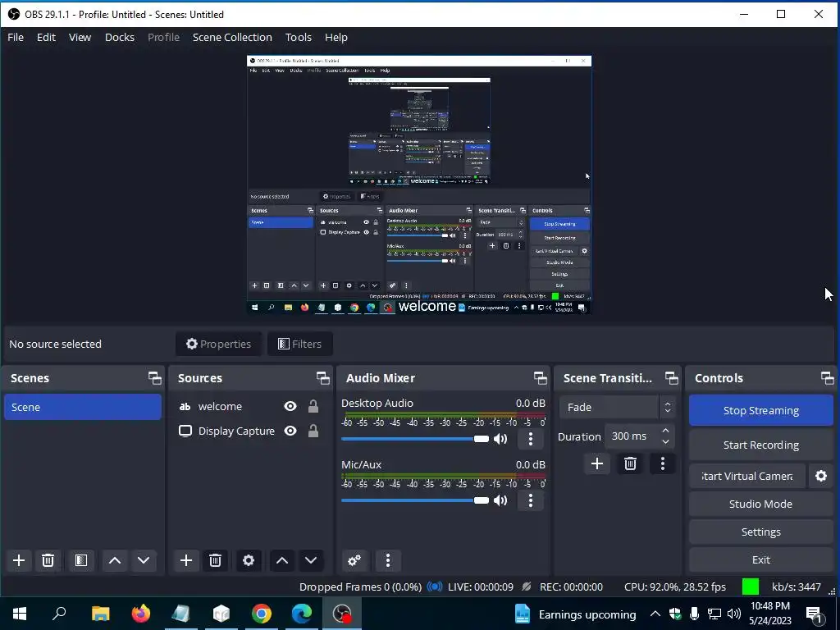This screenshot has height=630, width=840.
Task: Click Start Recording button
Action: [x=760, y=445]
